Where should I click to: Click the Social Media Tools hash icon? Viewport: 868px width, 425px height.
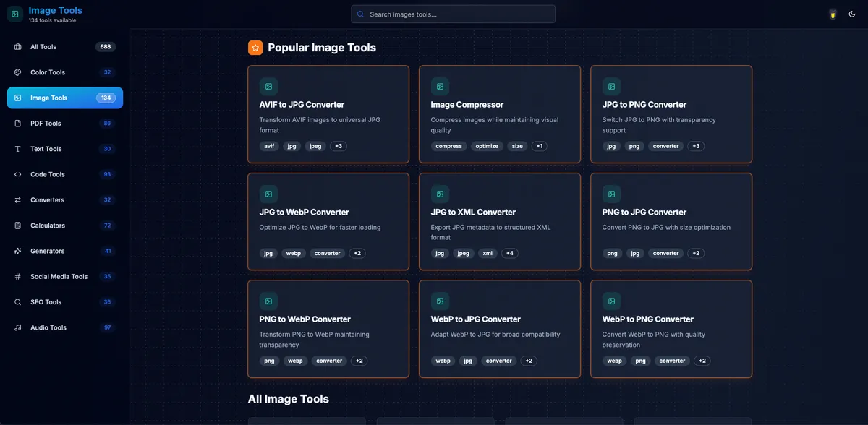(18, 277)
